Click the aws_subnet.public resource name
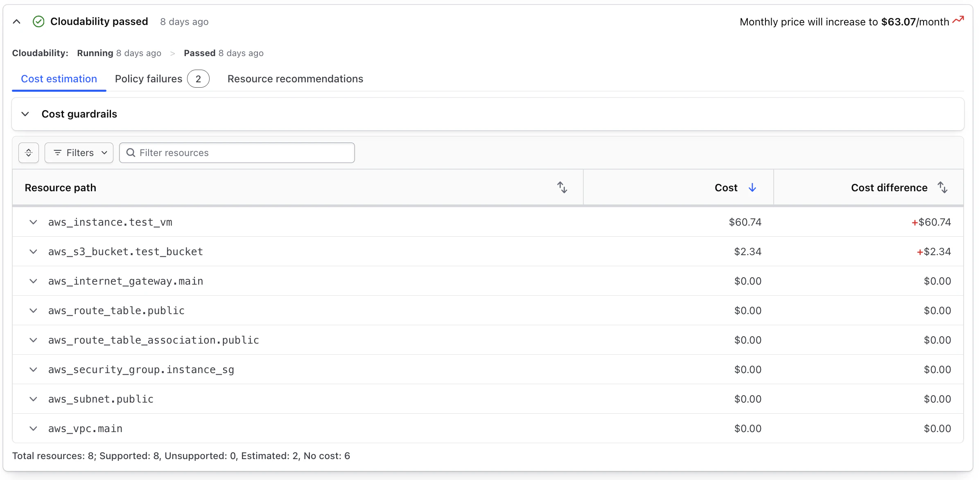 [101, 399]
